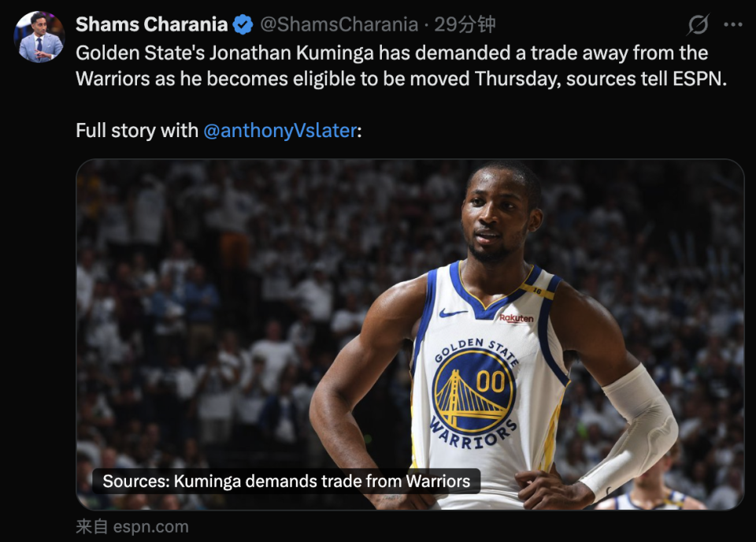Open the ESPN article image card
Image resolution: width=756 pixels, height=542 pixels.
tap(410, 334)
